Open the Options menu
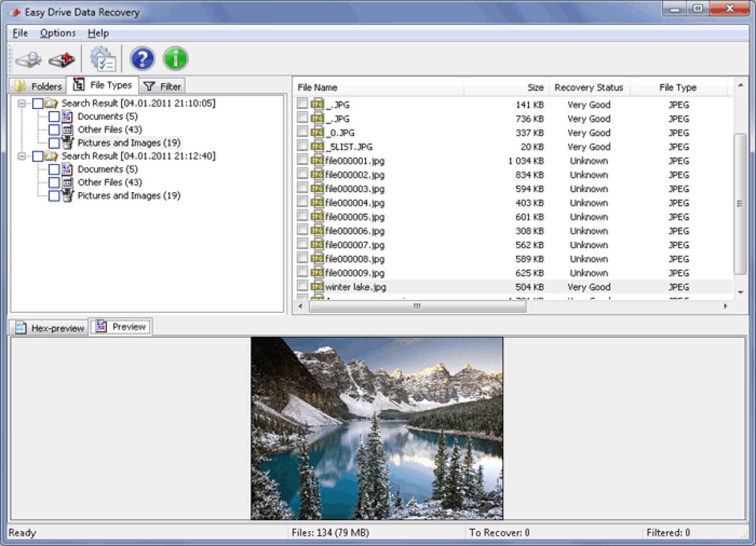Viewport: 756px width, 546px height. click(57, 33)
